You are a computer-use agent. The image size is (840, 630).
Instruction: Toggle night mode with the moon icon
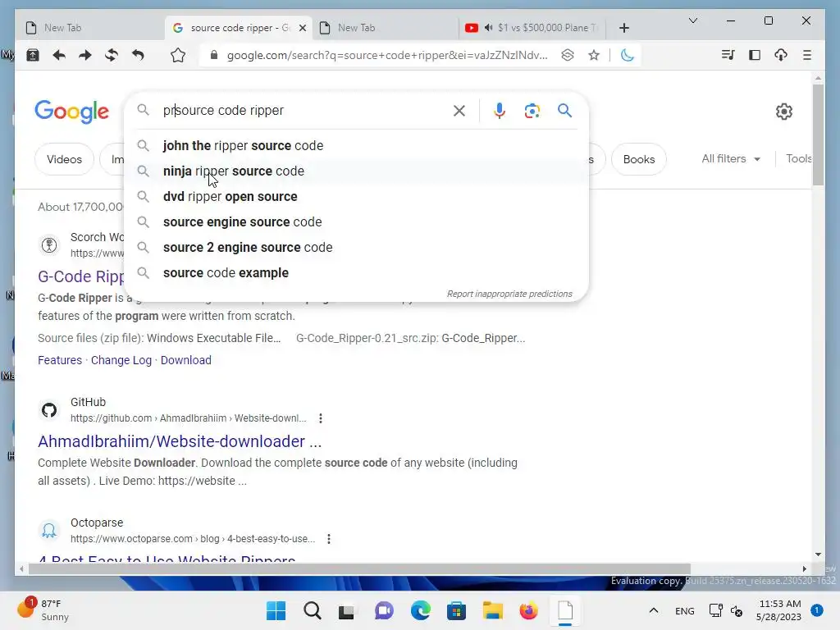pos(628,55)
